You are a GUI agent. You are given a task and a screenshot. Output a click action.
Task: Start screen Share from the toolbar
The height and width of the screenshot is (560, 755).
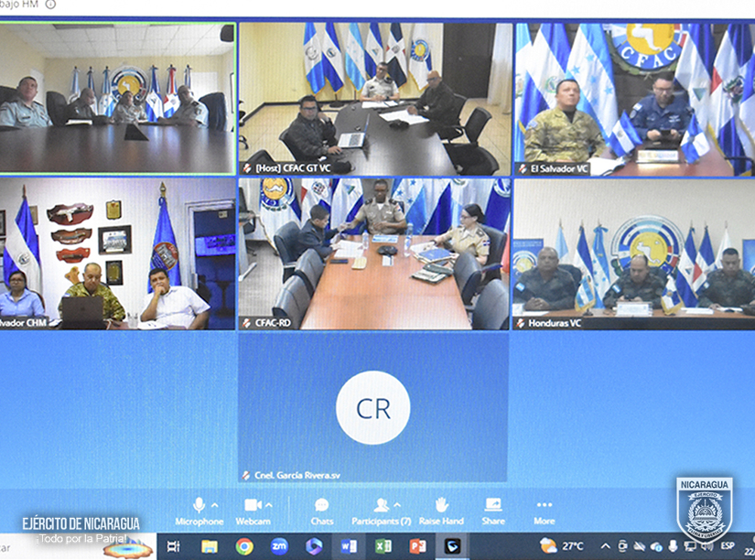[x=493, y=506]
